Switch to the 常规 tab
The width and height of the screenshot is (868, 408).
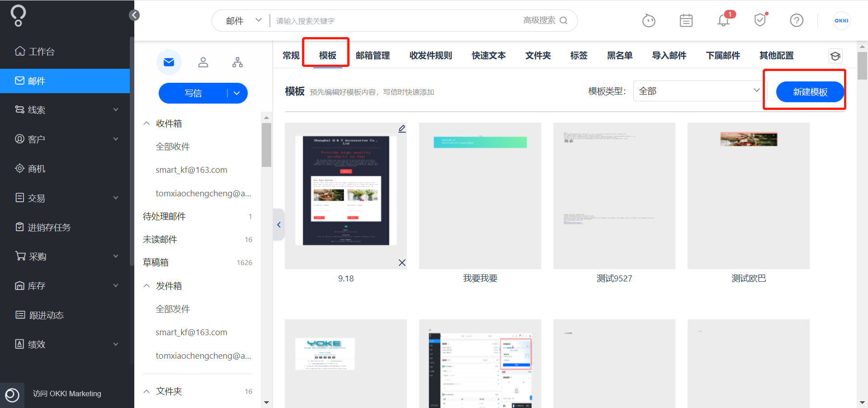click(291, 56)
